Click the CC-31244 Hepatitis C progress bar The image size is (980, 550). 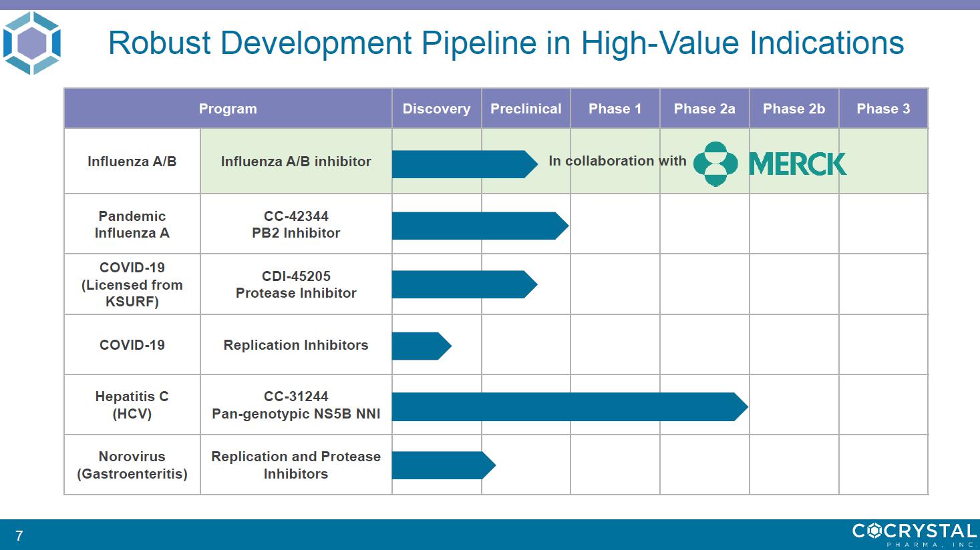pos(568,407)
